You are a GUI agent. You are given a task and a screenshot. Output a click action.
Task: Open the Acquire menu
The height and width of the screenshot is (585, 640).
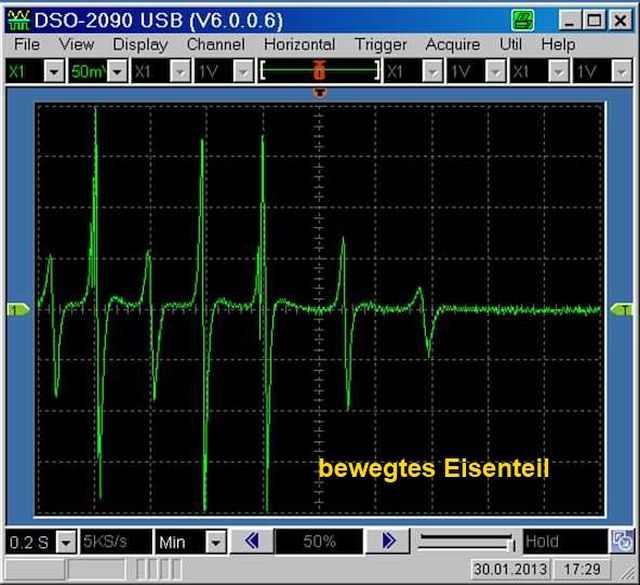pos(453,44)
